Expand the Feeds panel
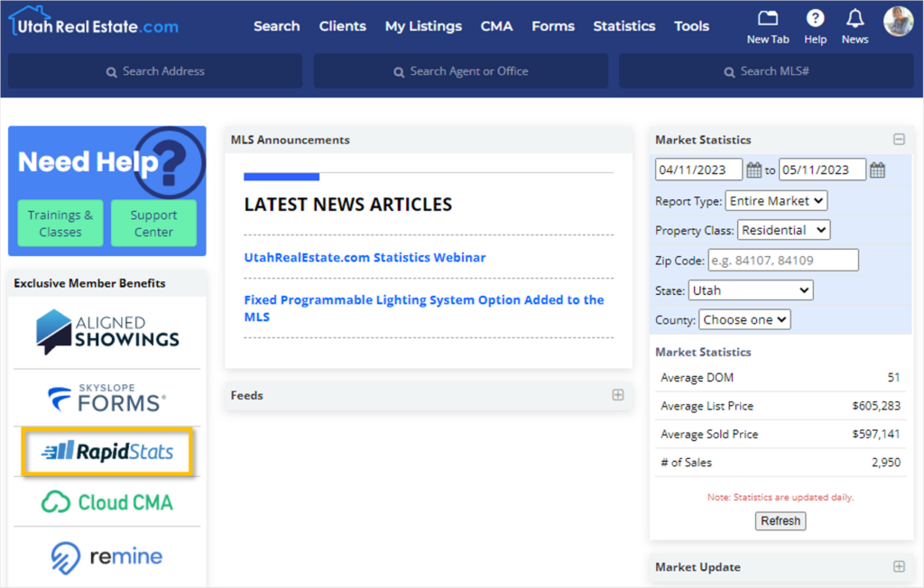The height and width of the screenshot is (588, 924). pyautogui.click(x=618, y=395)
